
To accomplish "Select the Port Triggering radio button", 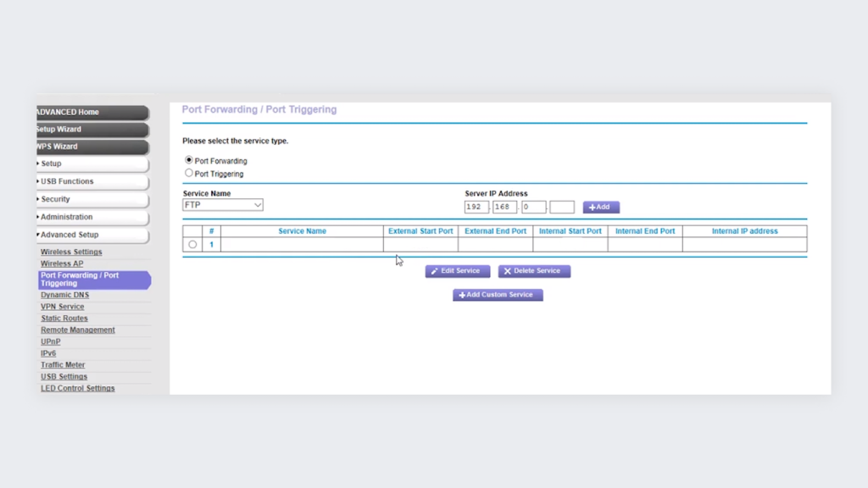I will [x=189, y=173].
